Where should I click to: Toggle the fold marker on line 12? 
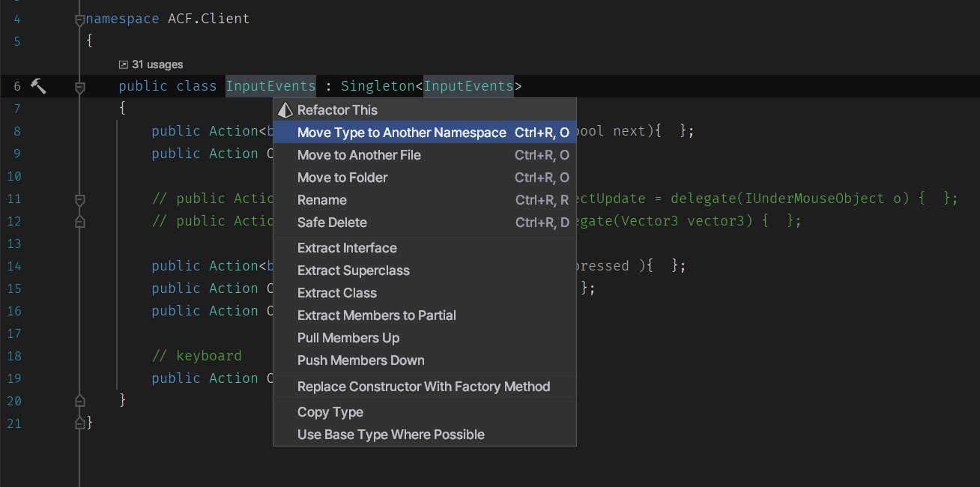click(80, 222)
